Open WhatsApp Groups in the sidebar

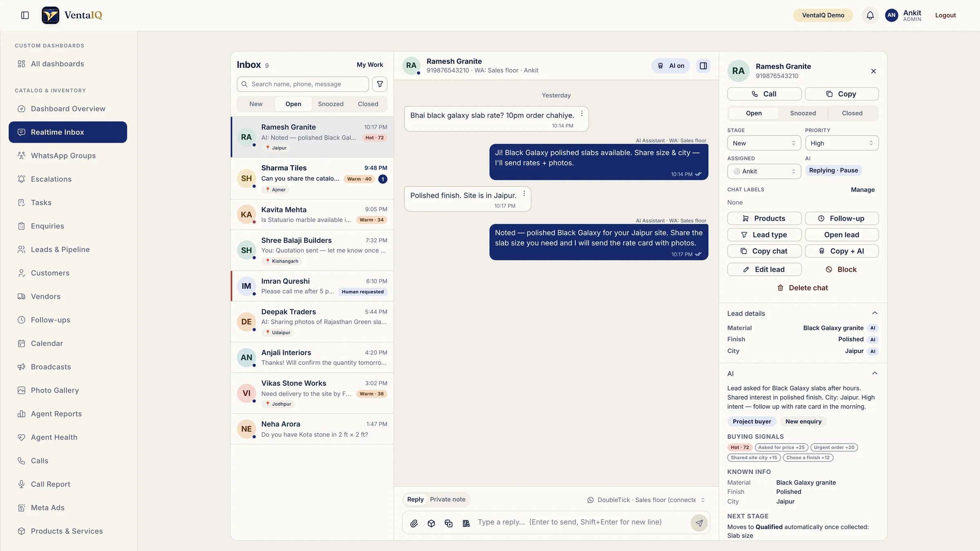tap(68, 156)
